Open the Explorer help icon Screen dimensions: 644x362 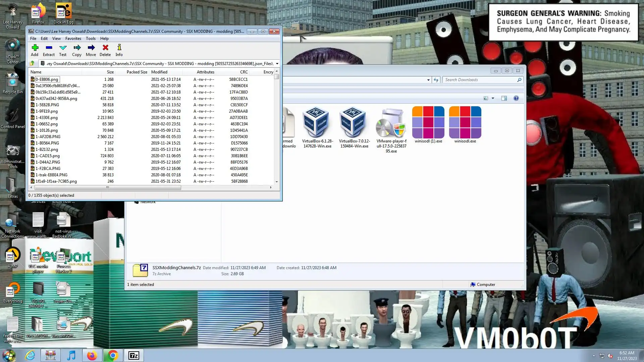pyautogui.click(x=516, y=98)
